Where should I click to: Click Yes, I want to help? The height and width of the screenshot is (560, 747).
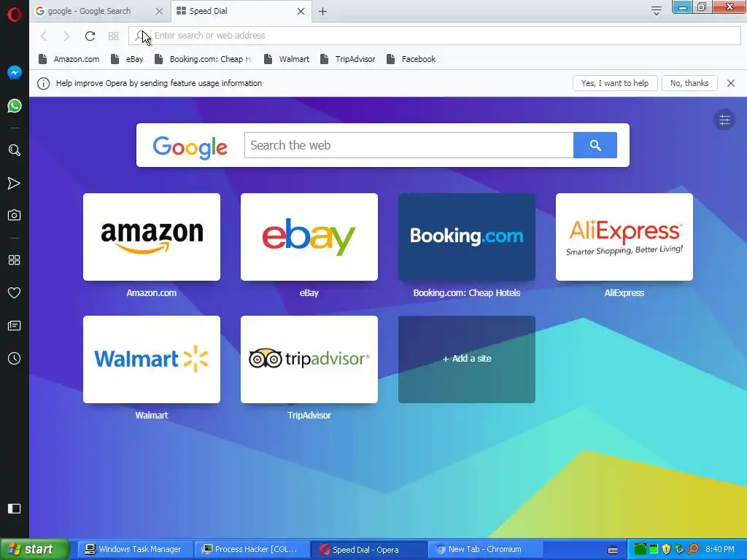615,83
